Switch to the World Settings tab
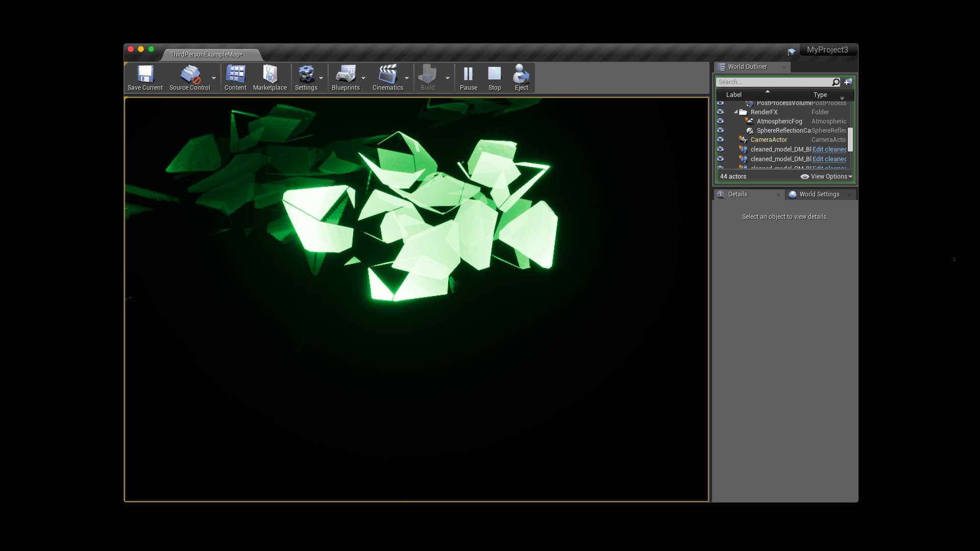Screen dimensions: 980x551 (x=819, y=194)
